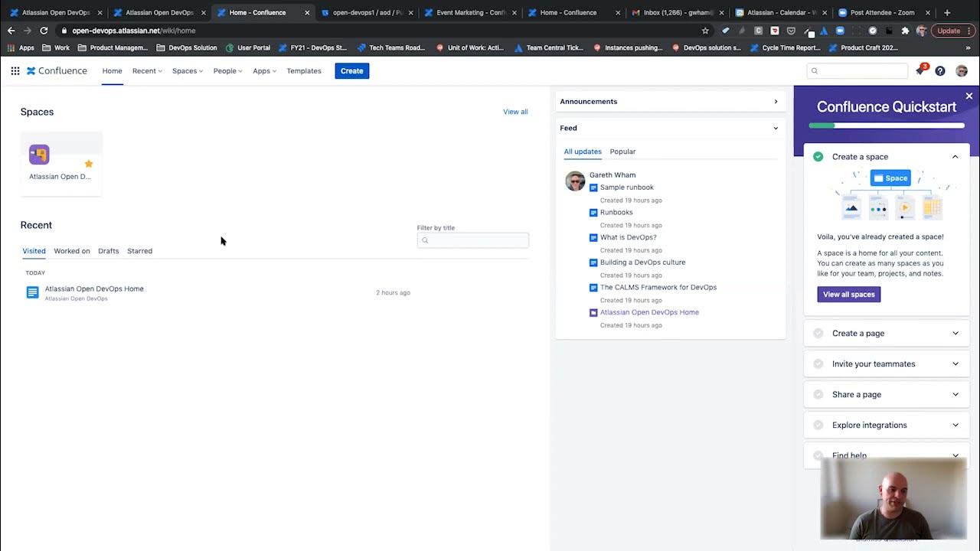The width and height of the screenshot is (980, 551).
Task: Select the Visited tab
Action: [x=34, y=251]
